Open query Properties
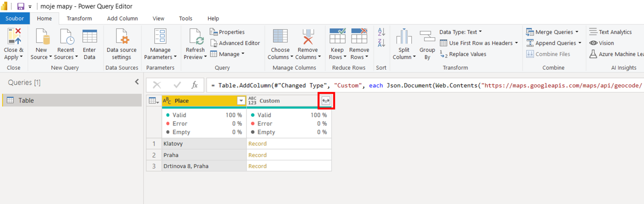The image size is (644, 204). 227,32
